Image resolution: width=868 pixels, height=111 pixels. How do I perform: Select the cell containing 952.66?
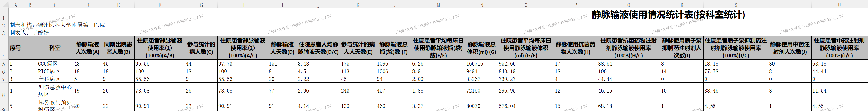point(526,64)
